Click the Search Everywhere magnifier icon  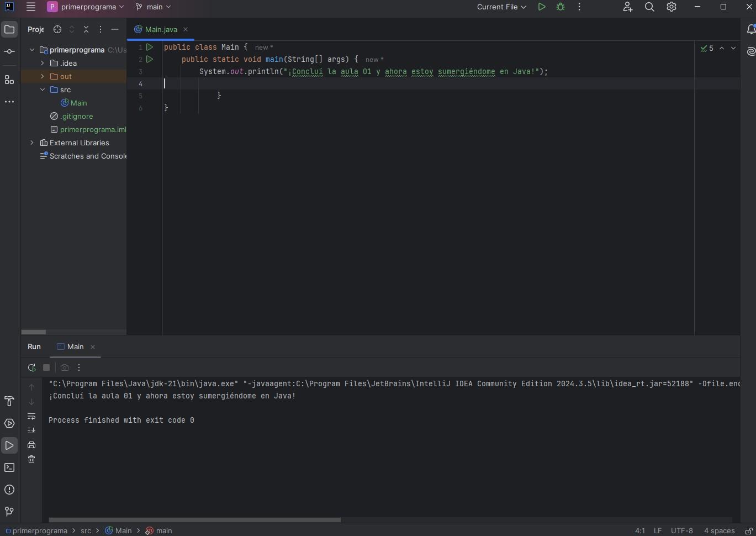coord(649,7)
